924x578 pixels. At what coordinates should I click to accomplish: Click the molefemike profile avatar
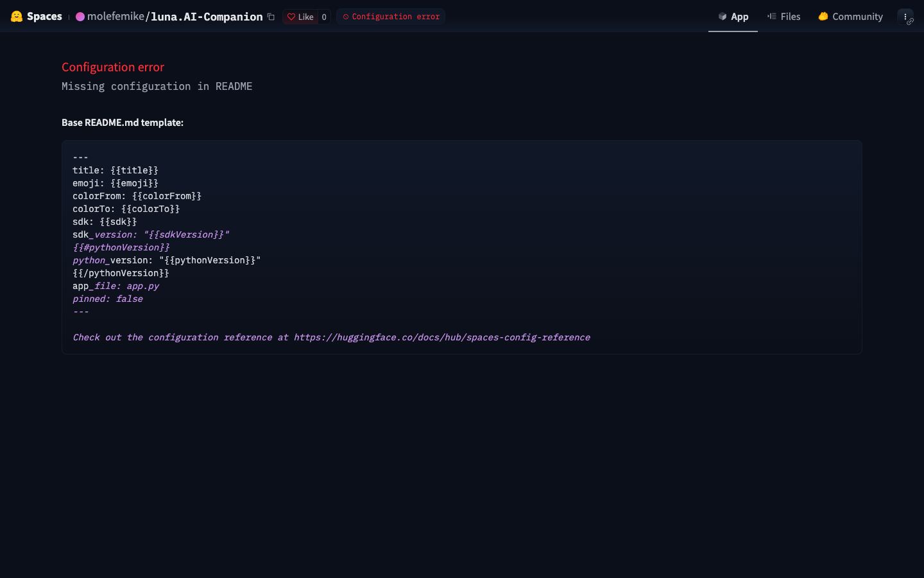(x=80, y=17)
